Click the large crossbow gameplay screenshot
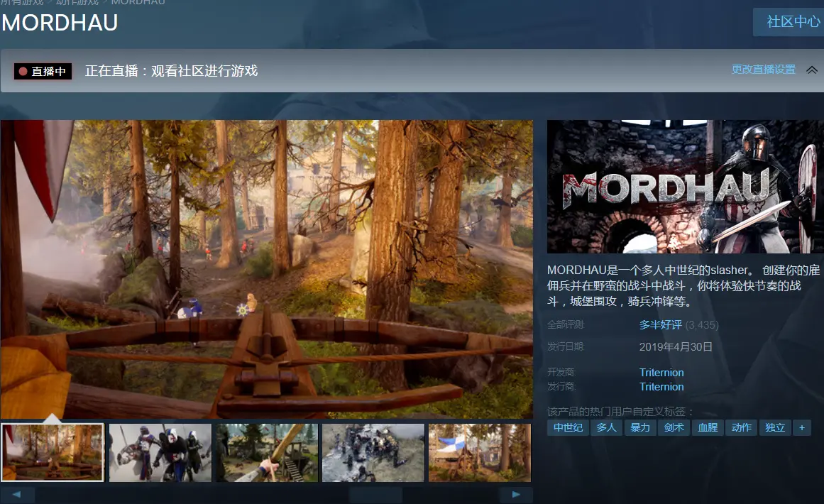Screen dimensions: 824x504 click(267, 269)
